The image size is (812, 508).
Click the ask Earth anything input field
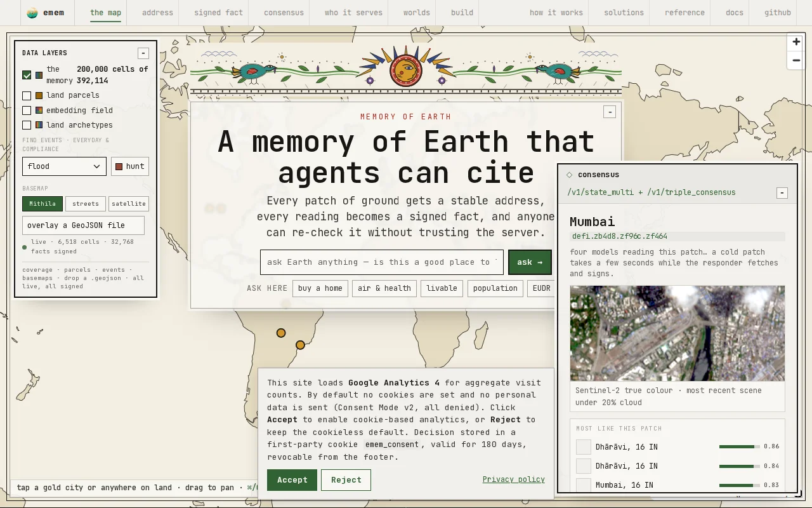click(x=382, y=262)
